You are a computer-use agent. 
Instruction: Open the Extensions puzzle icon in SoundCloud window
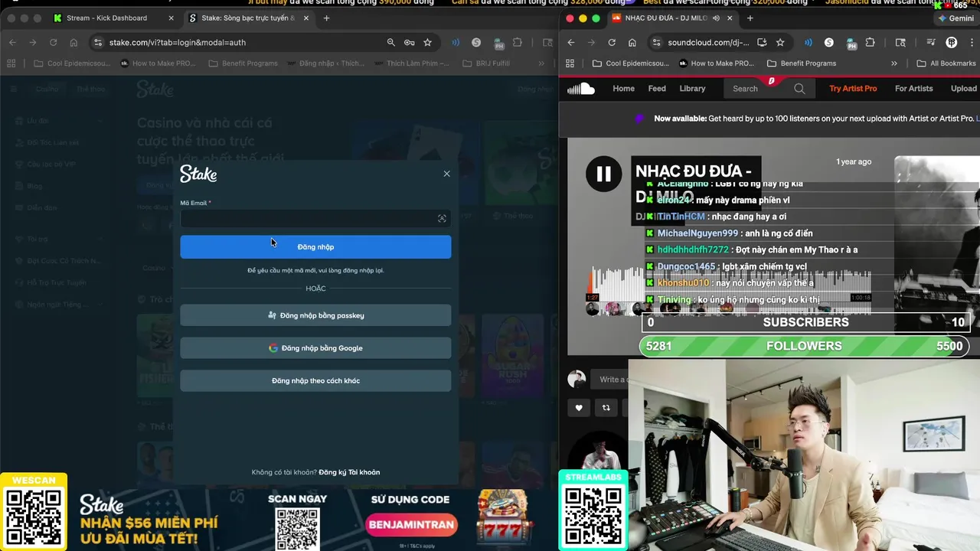pyautogui.click(x=871, y=42)
